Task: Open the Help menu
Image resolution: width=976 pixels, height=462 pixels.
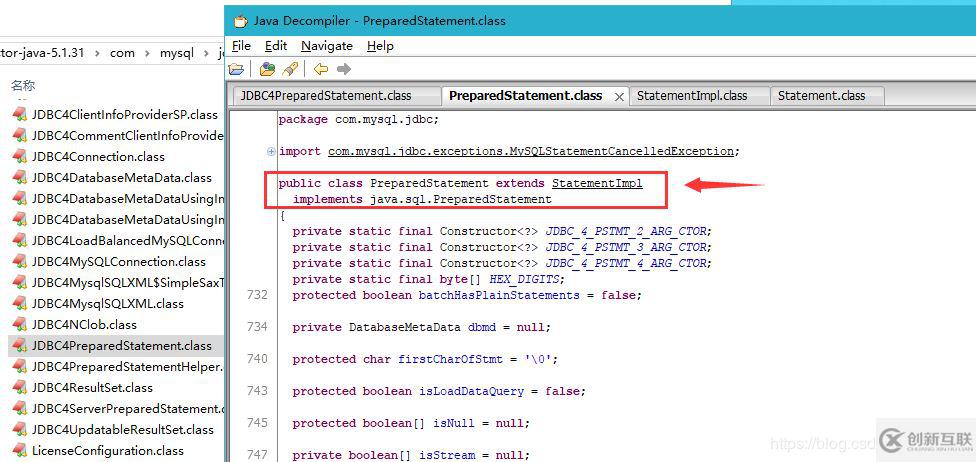Action: tap(380, 46)
